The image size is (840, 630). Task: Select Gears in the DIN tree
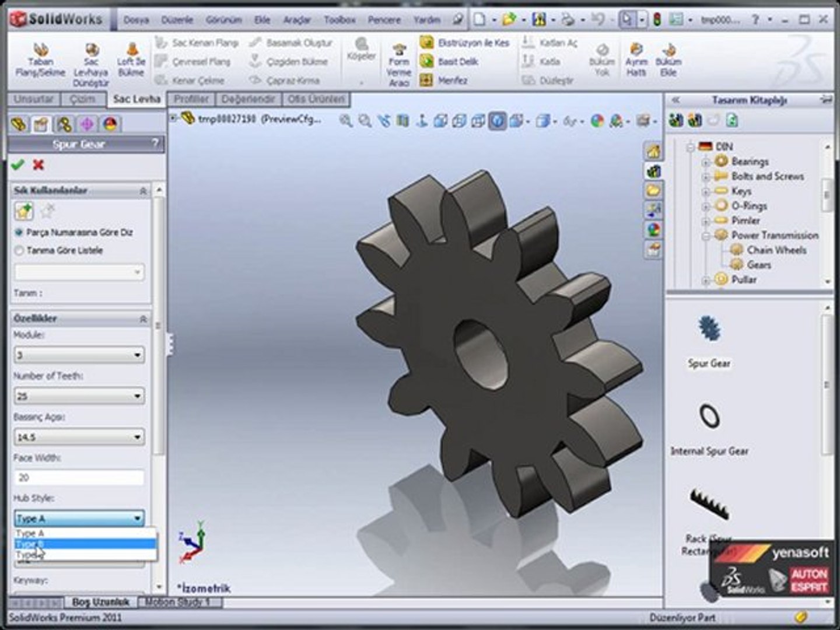(759, 265)
